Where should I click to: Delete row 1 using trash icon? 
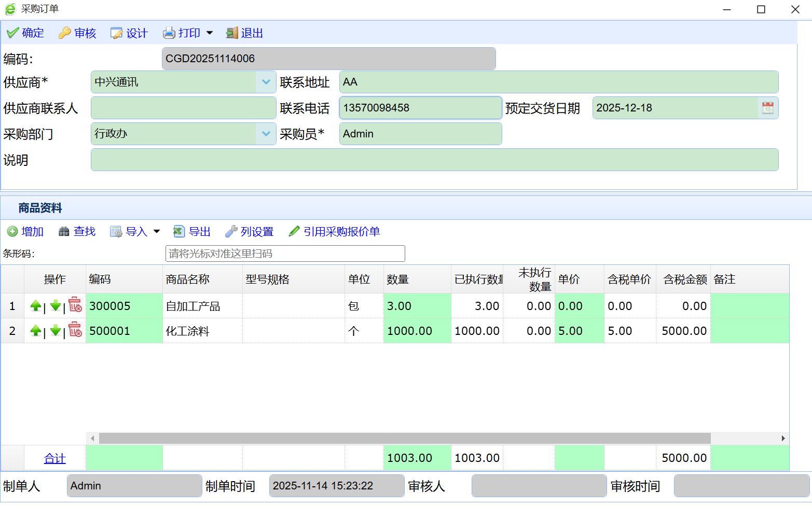[75, 305]
